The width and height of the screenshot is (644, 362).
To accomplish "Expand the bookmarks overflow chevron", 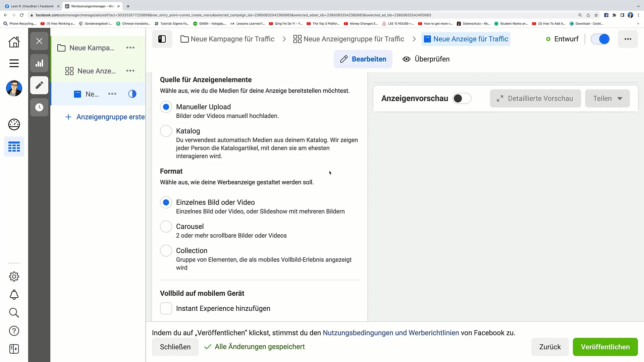I will 638,23.
